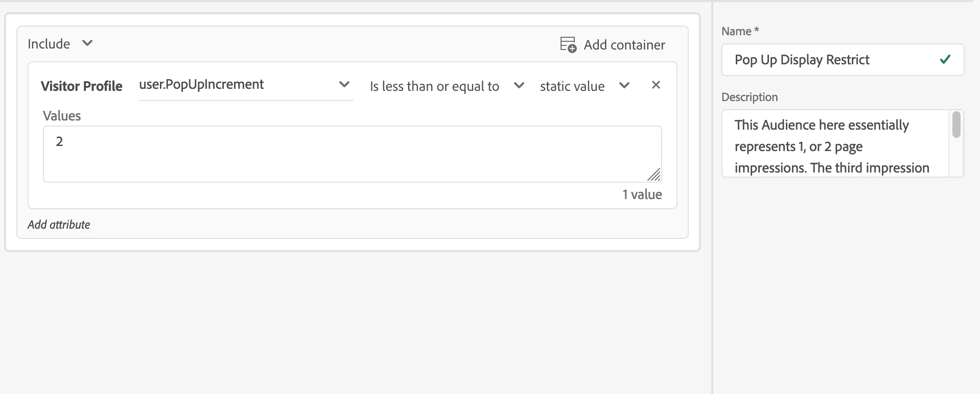The image size is (980, 394).
Task: Click the Add attribute link
Action: (x=59, y=225)
